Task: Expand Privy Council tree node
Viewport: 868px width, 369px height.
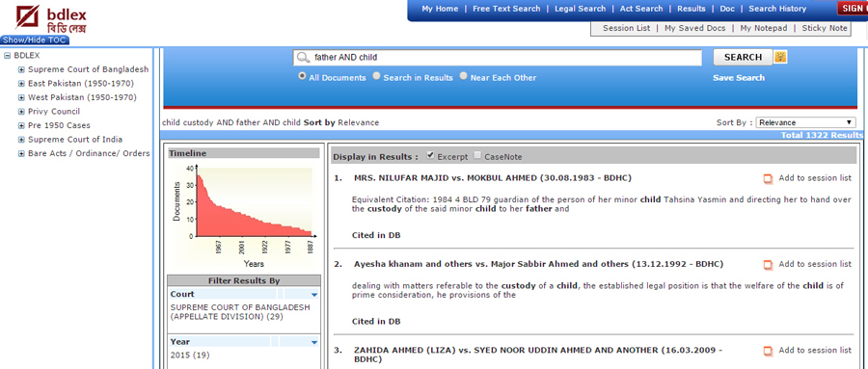Action: coord(21,112)
